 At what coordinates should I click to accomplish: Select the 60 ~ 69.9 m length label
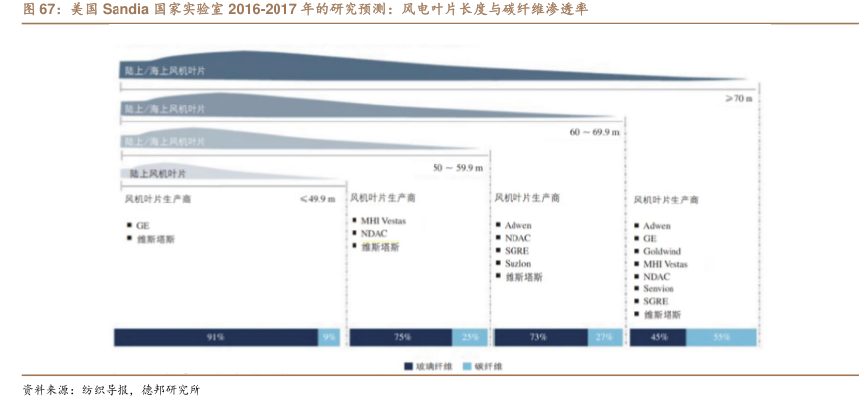[x=594, y=131]
